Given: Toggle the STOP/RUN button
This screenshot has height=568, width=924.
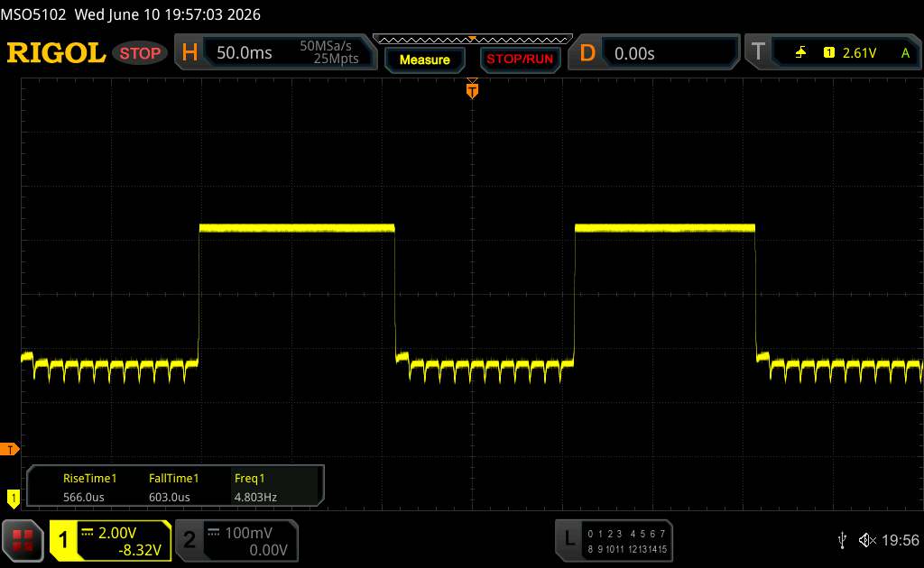Looking at the screenshot, I should tap(520, 60).
